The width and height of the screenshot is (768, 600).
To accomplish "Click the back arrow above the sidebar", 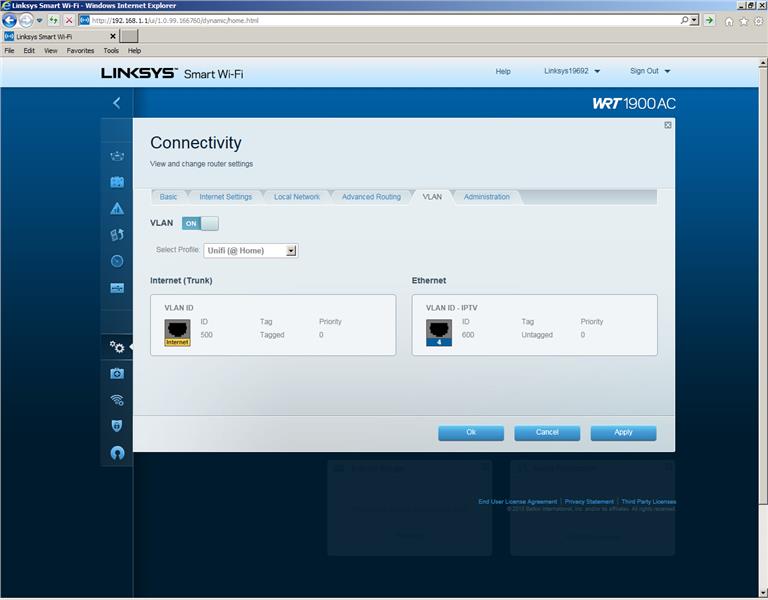I will pos(117,103).
